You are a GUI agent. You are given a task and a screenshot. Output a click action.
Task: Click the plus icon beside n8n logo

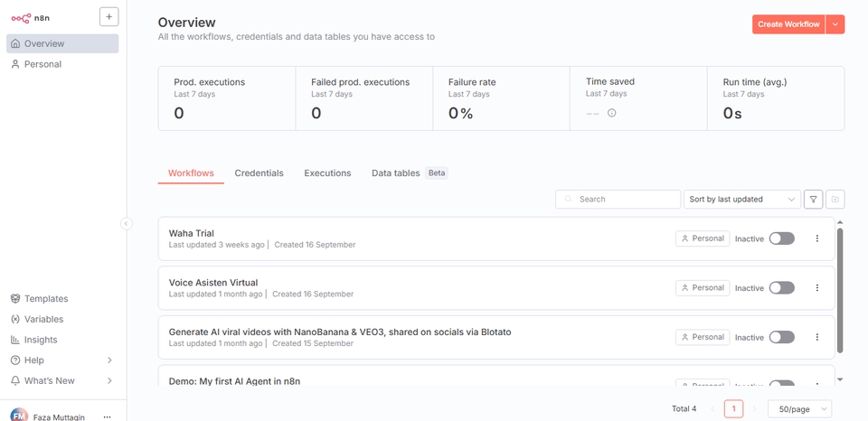(x=108, y=16)
